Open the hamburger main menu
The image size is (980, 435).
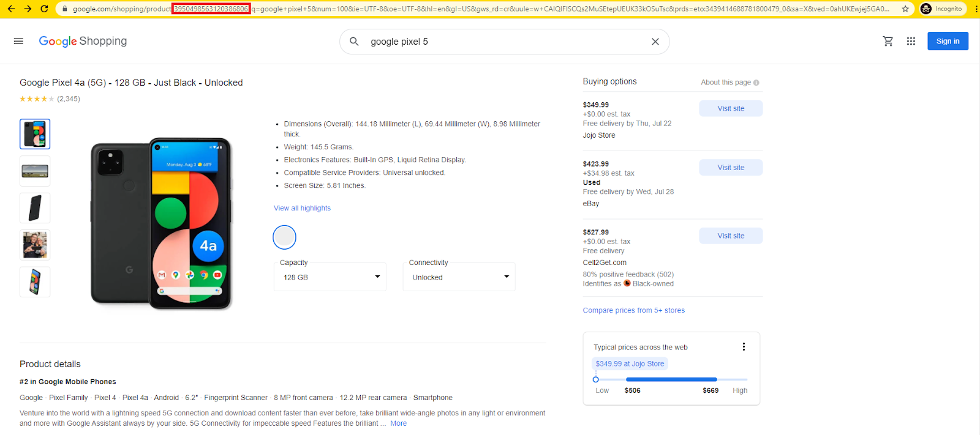(x=18, y=41)
